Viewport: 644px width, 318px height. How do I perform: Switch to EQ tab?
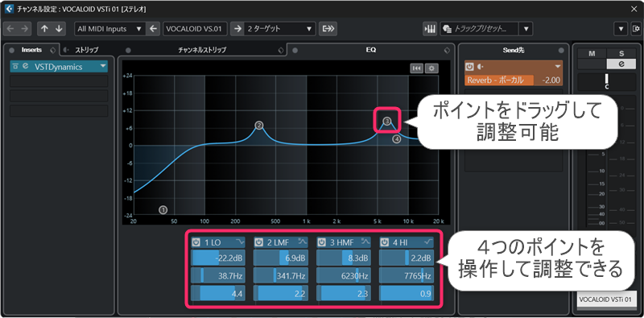pos(371,50)
